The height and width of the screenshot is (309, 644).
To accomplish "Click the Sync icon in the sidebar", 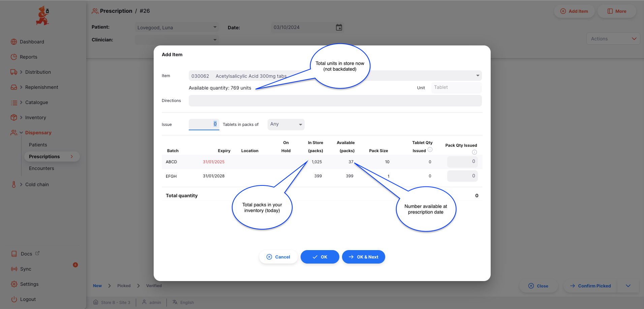I will click(14, 269).
